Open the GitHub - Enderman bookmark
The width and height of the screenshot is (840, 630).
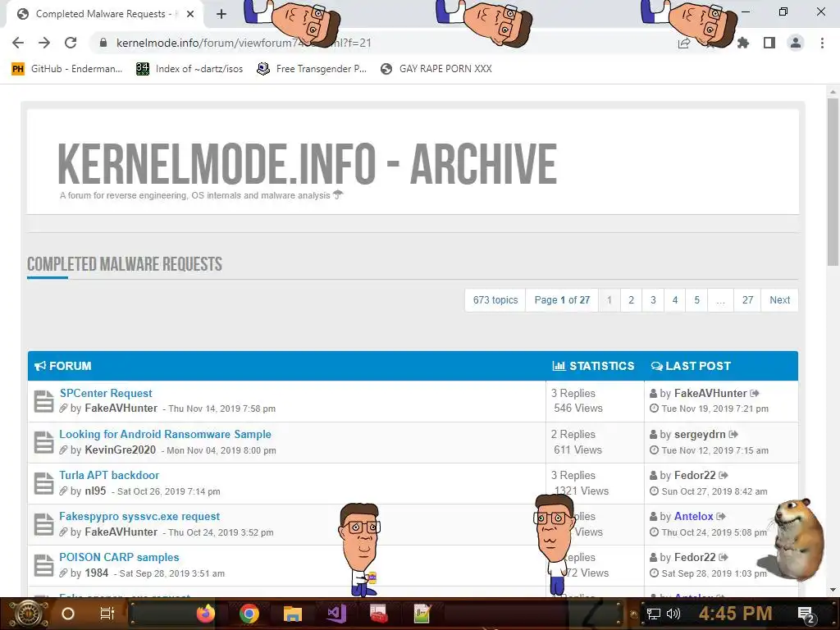(67, 69)
